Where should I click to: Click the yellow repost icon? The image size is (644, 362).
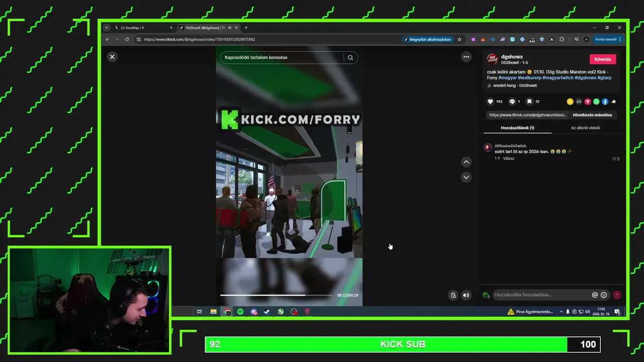pos(570,102)
